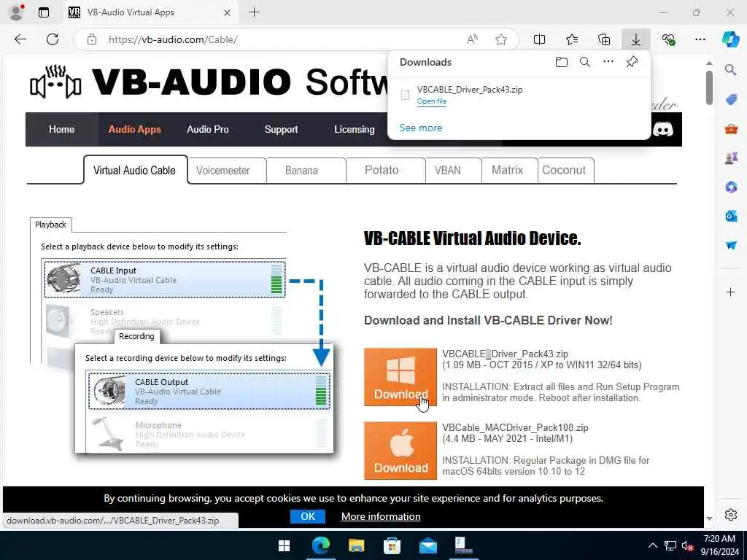
Task: Open the Collections icon
Action: coord(603,39)
